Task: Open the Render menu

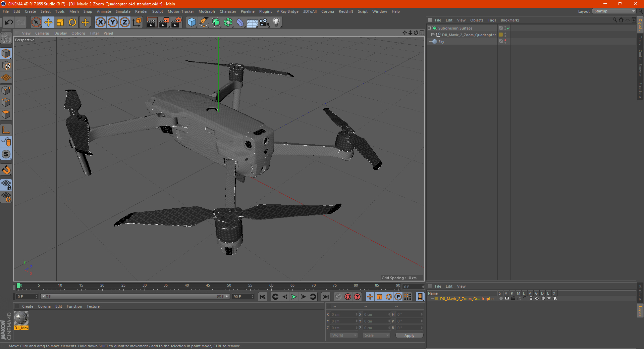Action: point(141,11)
